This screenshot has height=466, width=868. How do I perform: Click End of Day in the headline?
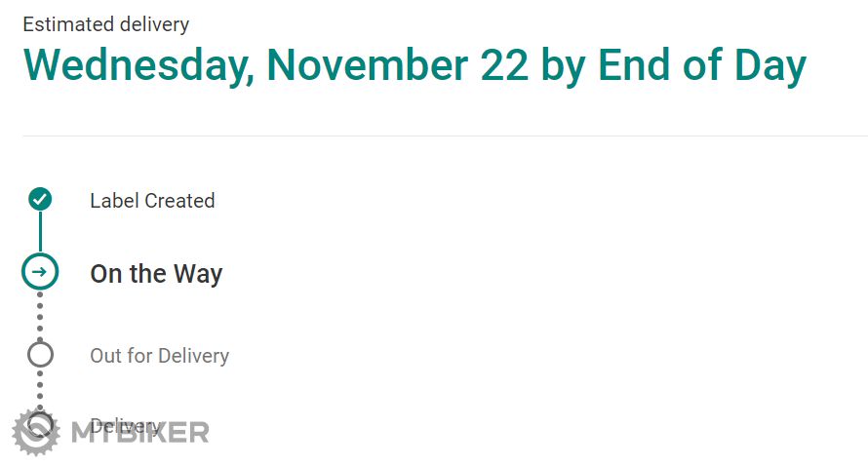pos(701,65)
